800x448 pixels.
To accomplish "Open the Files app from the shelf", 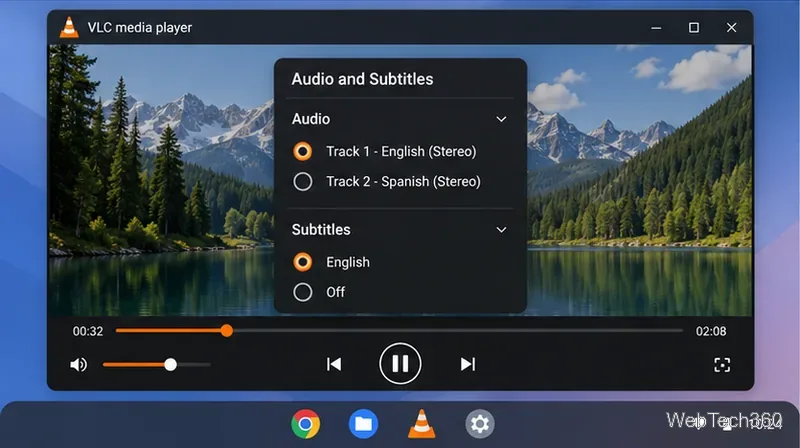I will pyautogui.click(x=363, y=424).
